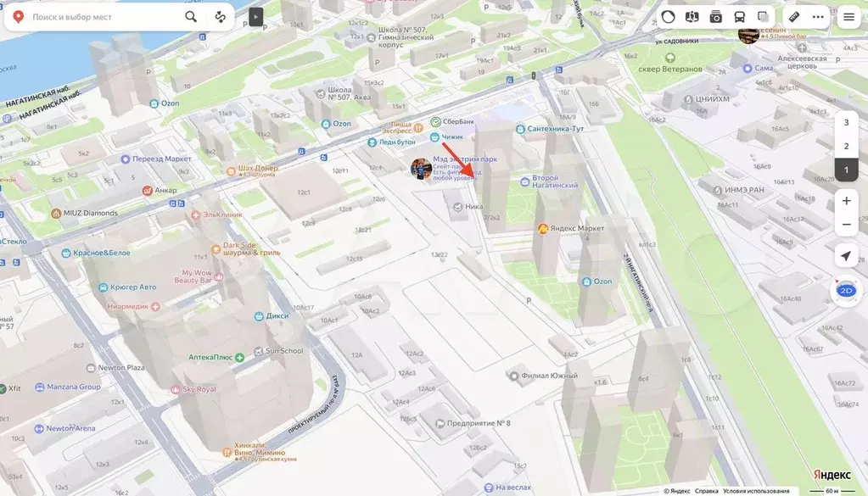This screenshot has height=496, width=868.
Task: Select Переезд Маркет marker
Action: click(126, 159)
